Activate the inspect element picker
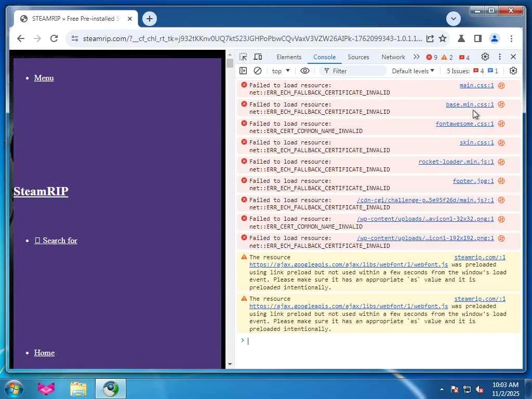Screen dimensions: 532x399 (243, 57)
